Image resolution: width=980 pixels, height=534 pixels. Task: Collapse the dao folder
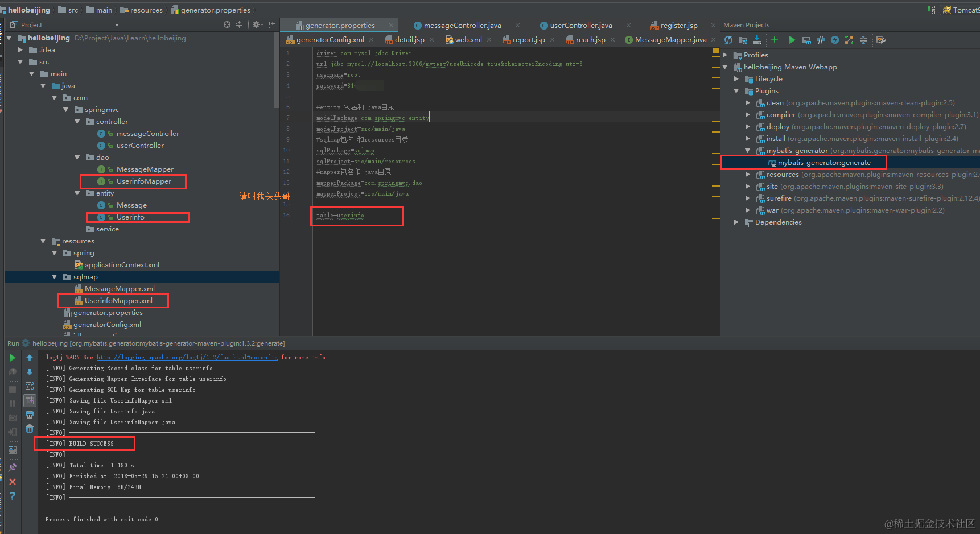(x=77, y=158)
